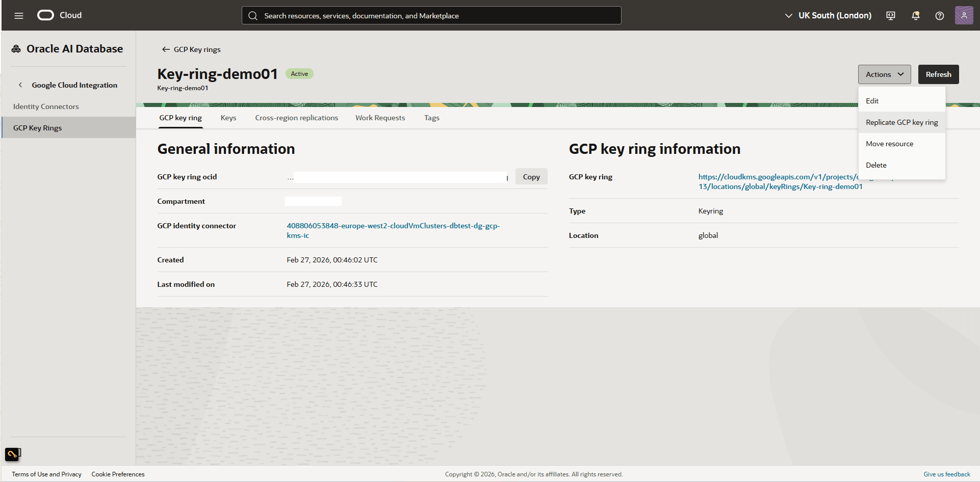
Task: Open the profile avatar menu
Action: pyautogui.click(x=964, y=15)
